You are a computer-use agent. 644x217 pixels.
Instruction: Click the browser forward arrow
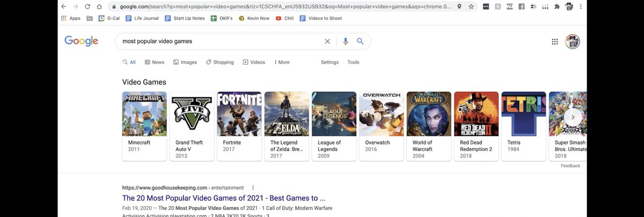pos(75,6)
